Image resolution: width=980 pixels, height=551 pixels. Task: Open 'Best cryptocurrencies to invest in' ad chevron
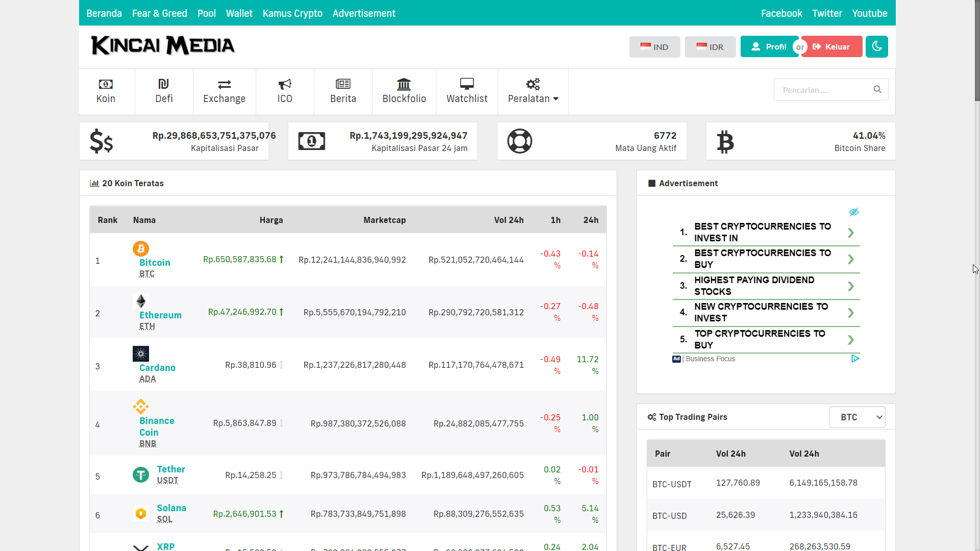850,233
